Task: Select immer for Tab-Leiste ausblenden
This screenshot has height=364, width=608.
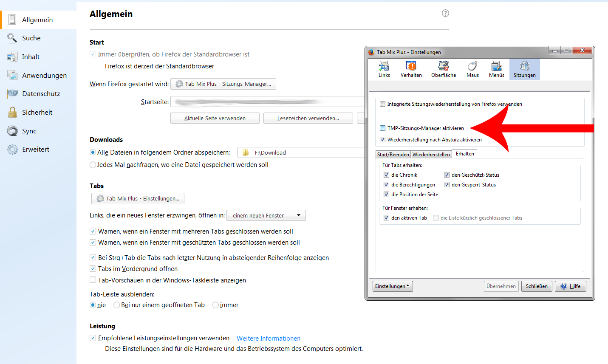Action: [215, 305]
